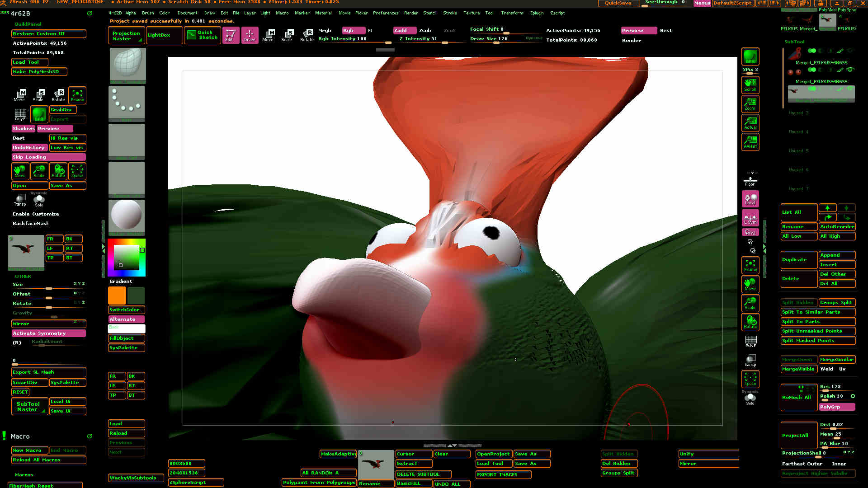Screen dimensions: 868x488
Task: Click the BPR render icon in left panel
Action: point(39,114)
